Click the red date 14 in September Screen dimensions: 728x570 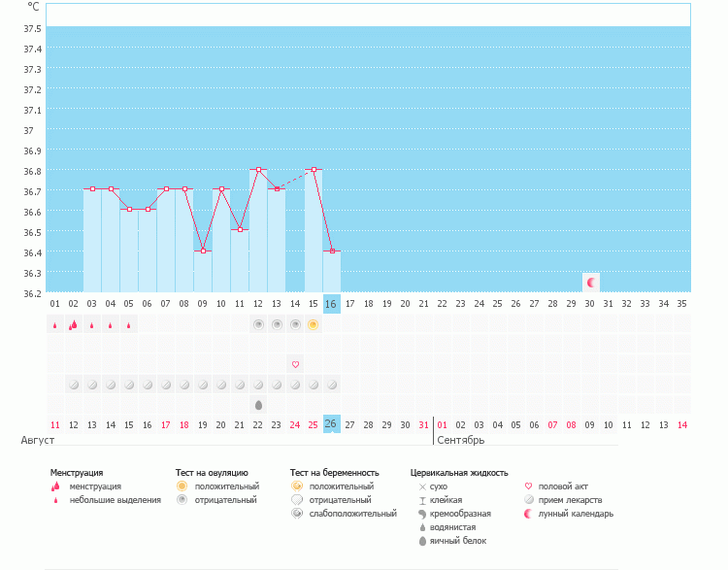click(682, 424)
